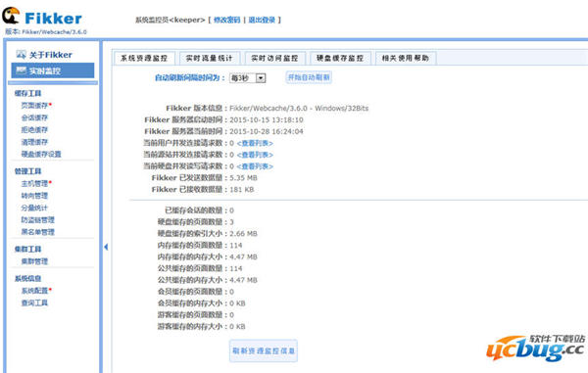The image size is (588, 373).
Task: Open 查看列表 for 当前硬盘并发读写请求数
Action: coord(255,166)
